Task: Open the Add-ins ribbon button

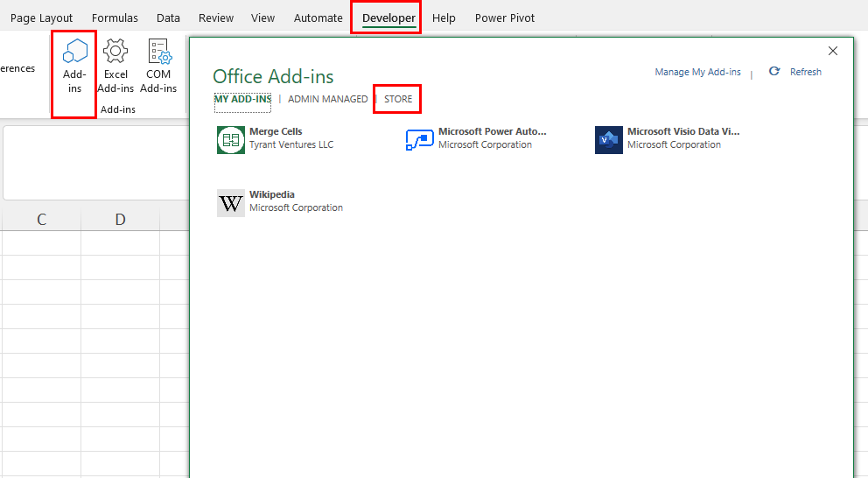Action: click(74, 67)
